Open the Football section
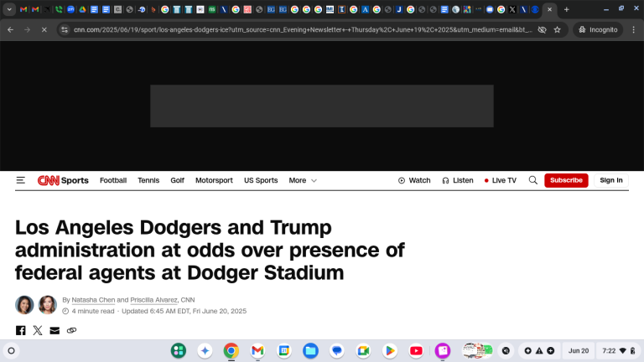 pos(113,180)
